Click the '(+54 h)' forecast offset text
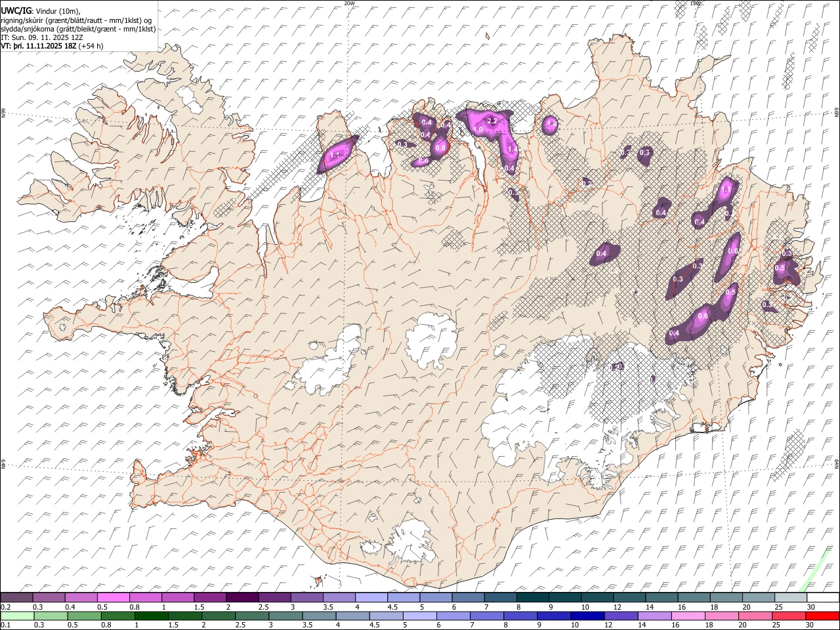The width and height of the screenshot is (840, 630). coord(91,46)
